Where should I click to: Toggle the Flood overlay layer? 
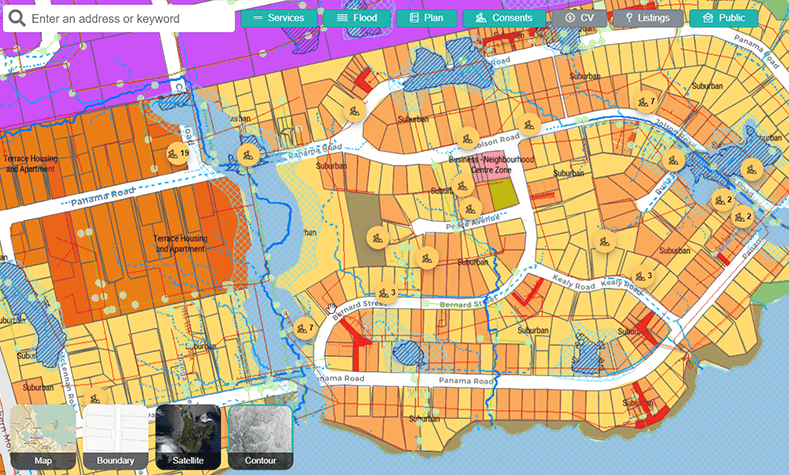point(357,18)
